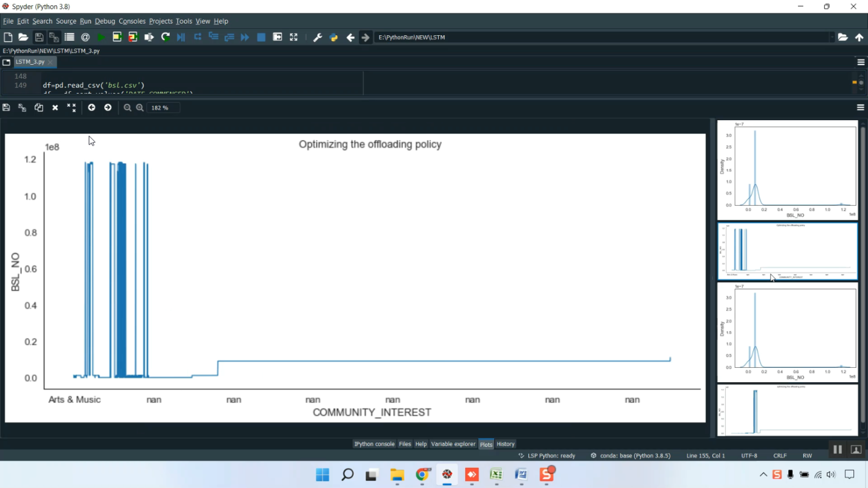This screenshot has height=488, width=868.
Task: Open the PYTHONPATH manager
Action: click(x=333, y=37)
